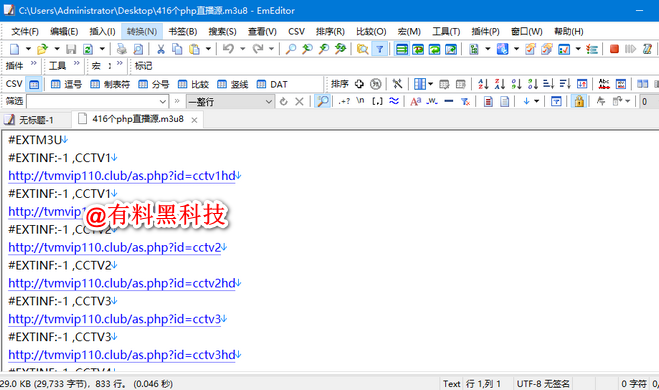
Task: Click the Redo arrow icon
Action: click(258, 49)
